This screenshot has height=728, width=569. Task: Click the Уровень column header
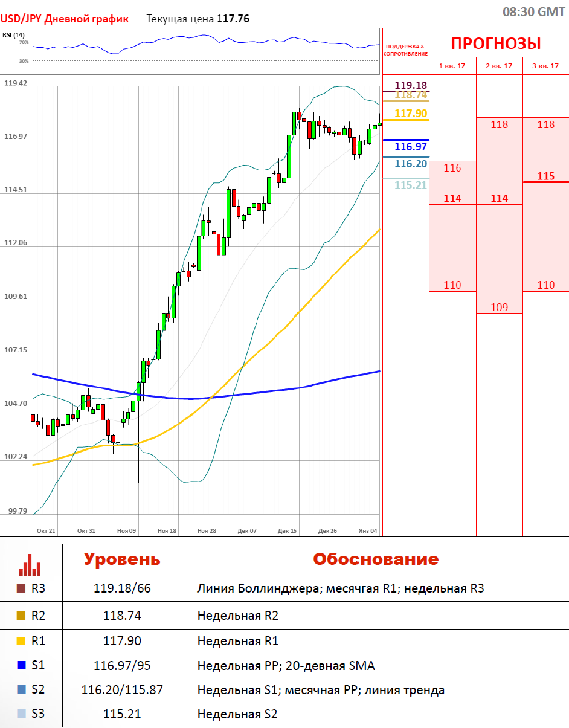122,559
